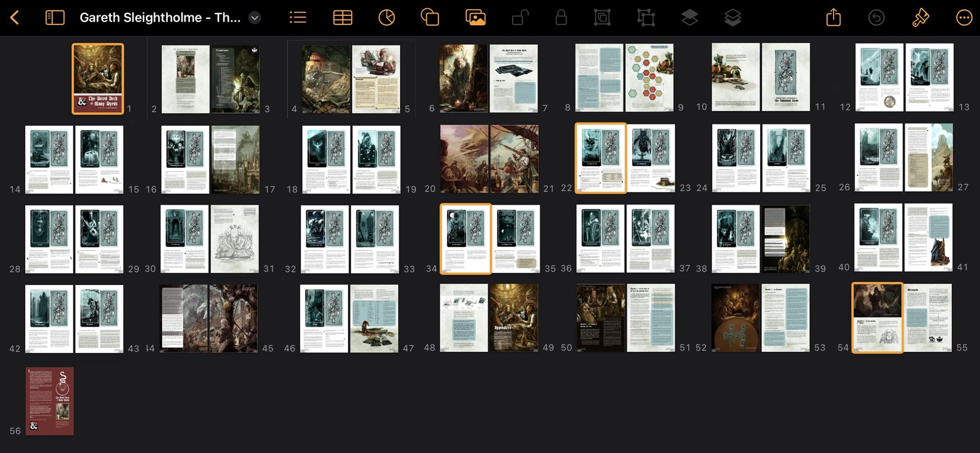Viewport: 980px width, 453px height.
Task: Click the open padlock unlock icon
Action: point(520,18)
